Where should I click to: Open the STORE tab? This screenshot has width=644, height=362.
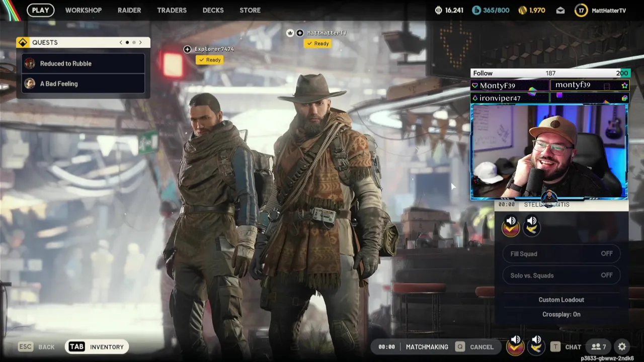[x=250, y=10]
